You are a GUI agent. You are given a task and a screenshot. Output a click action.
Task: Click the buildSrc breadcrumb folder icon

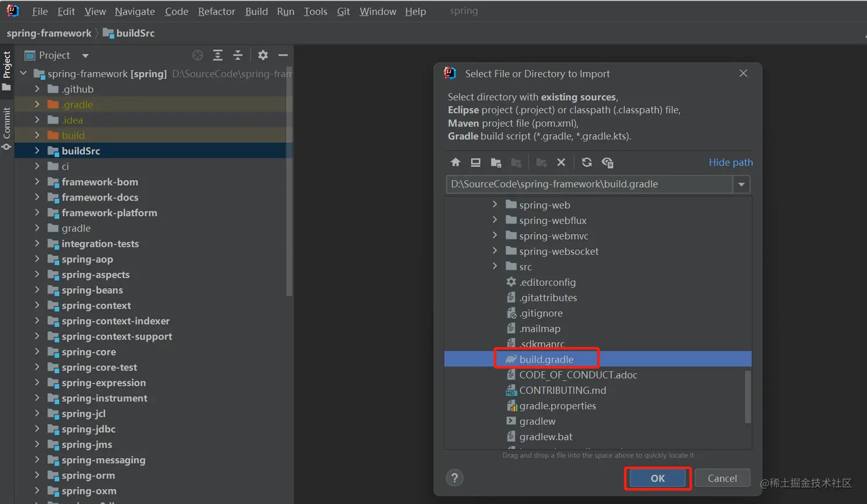108,33
